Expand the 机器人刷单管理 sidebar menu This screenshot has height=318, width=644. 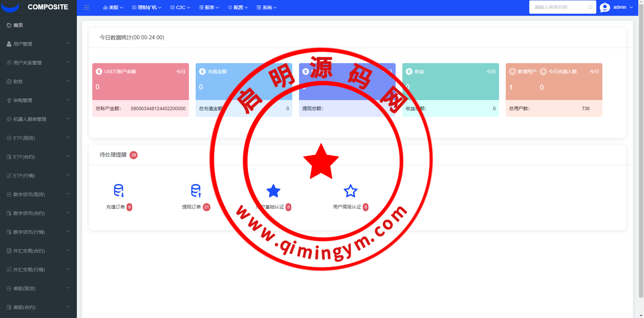[38, 119]
